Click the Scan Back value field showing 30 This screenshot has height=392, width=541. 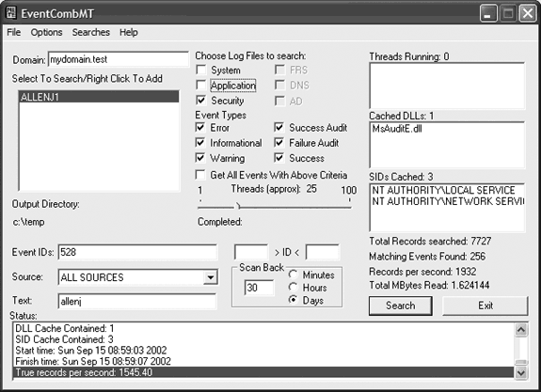coord(259,288)
